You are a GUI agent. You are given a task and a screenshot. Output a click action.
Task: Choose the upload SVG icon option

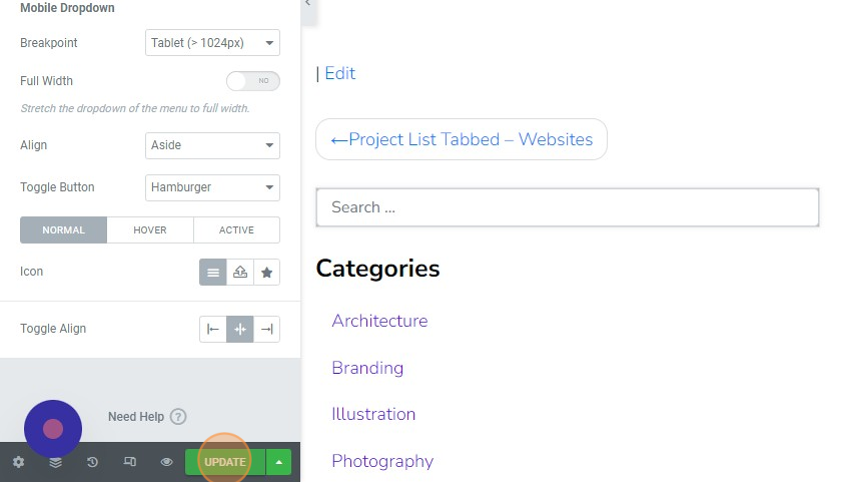pos(240,272)
